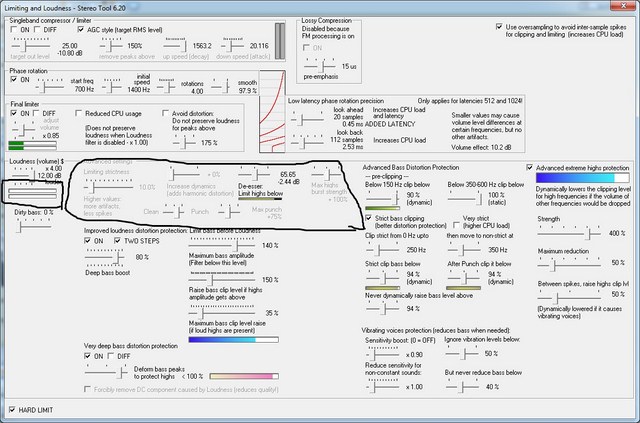Check Avoid distortion option
Screen dimensions: 640x423
point(165,113)
